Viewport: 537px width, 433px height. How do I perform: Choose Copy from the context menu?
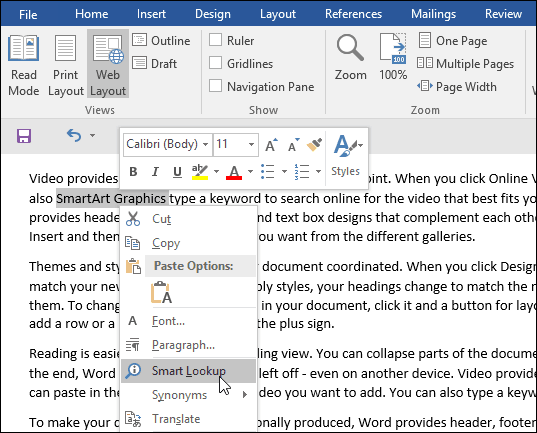(x=188, y=243)
